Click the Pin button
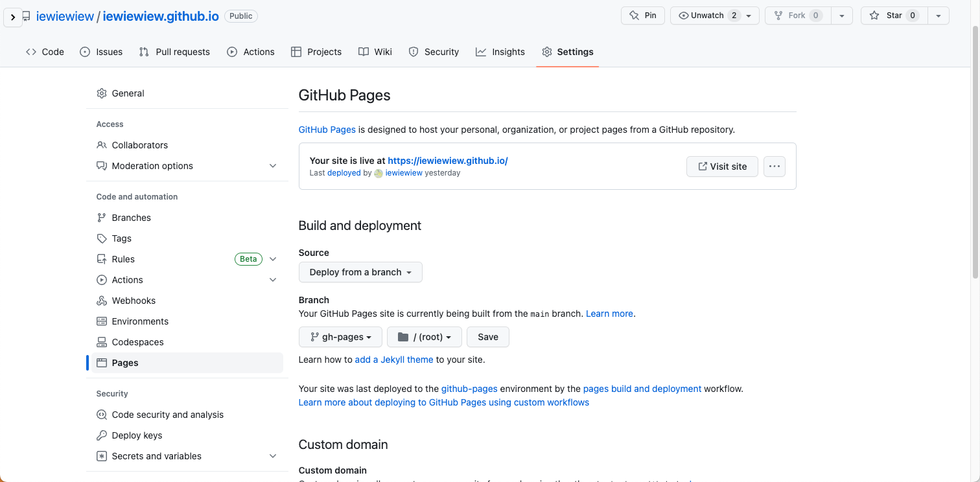 click(x=643, y=16)
